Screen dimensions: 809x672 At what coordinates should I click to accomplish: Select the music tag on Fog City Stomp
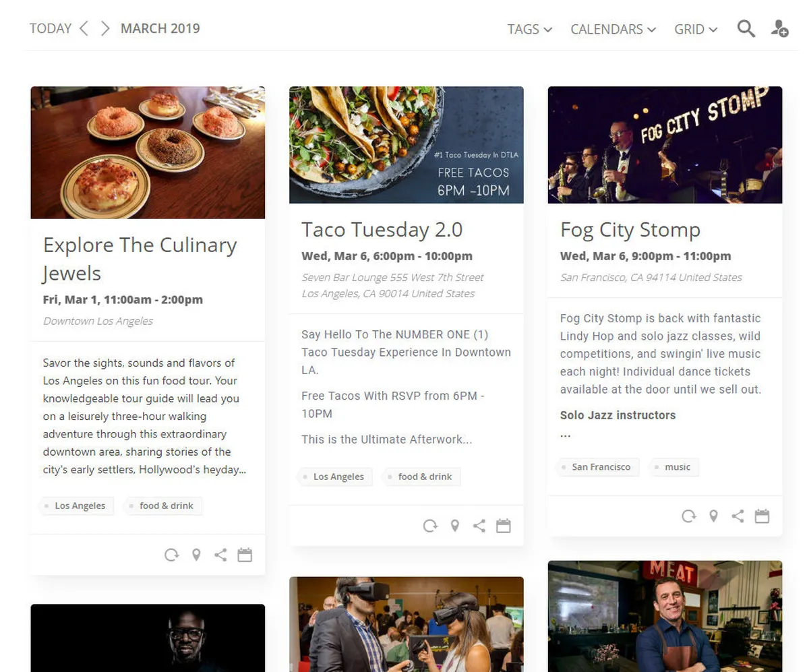[677, 466]
